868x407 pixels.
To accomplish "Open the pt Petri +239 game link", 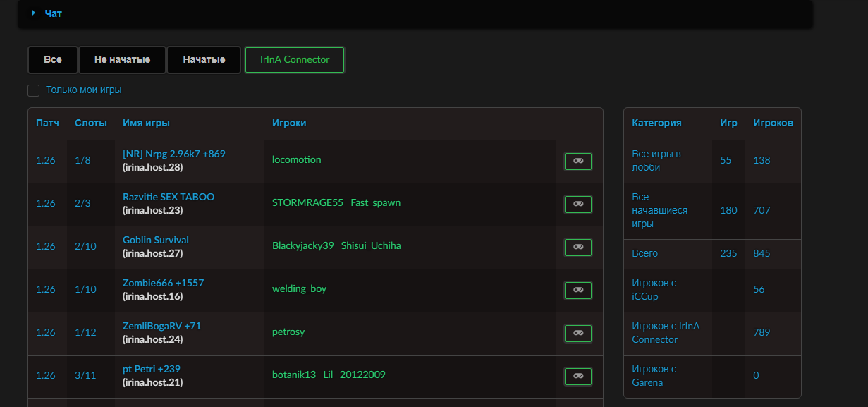I will pyautogui.click(x=153, y=369).
